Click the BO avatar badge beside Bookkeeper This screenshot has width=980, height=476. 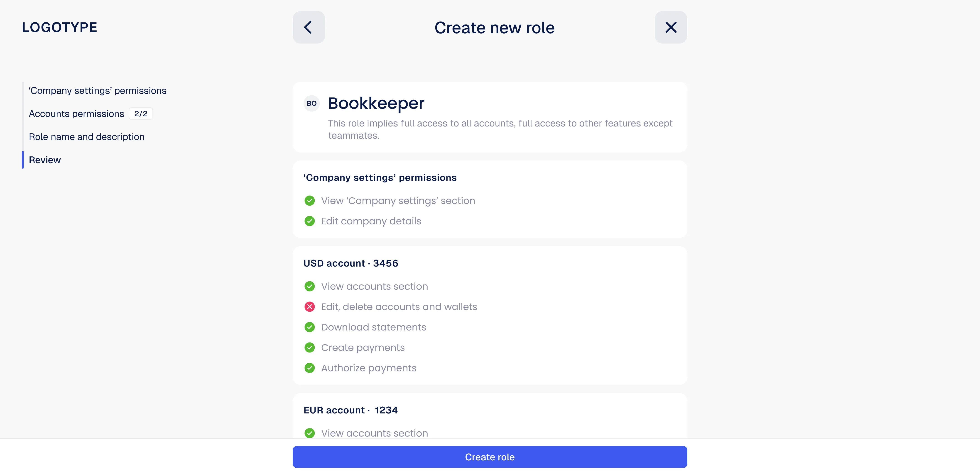pos(311,103)
